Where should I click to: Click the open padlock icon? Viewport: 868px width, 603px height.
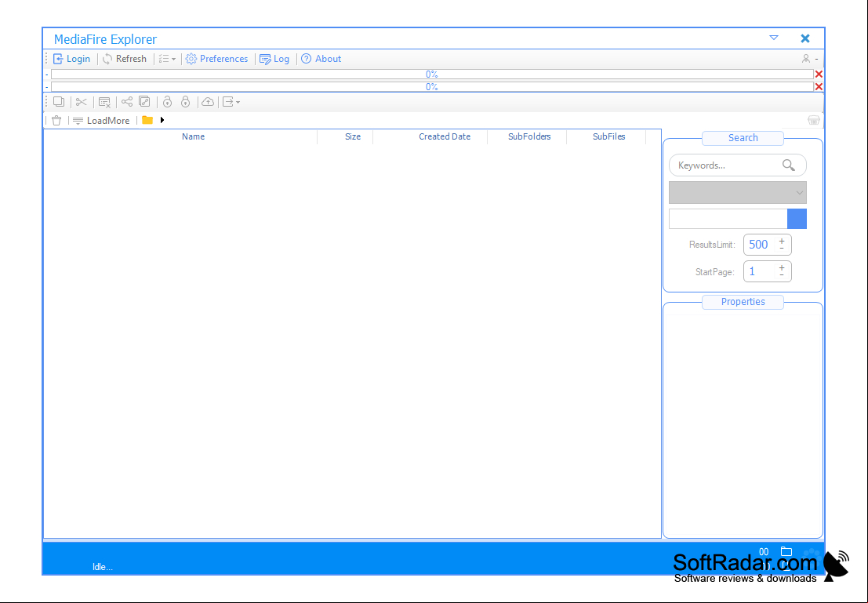tap(167, 102)
